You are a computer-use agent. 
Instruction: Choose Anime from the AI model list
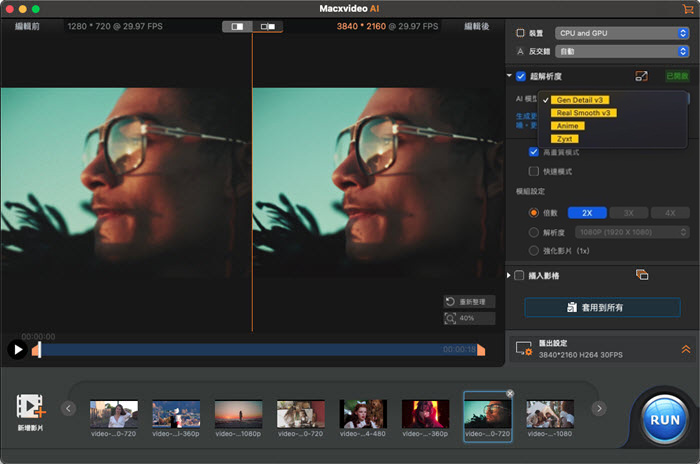pyautogui.click(x=566, y=126)
